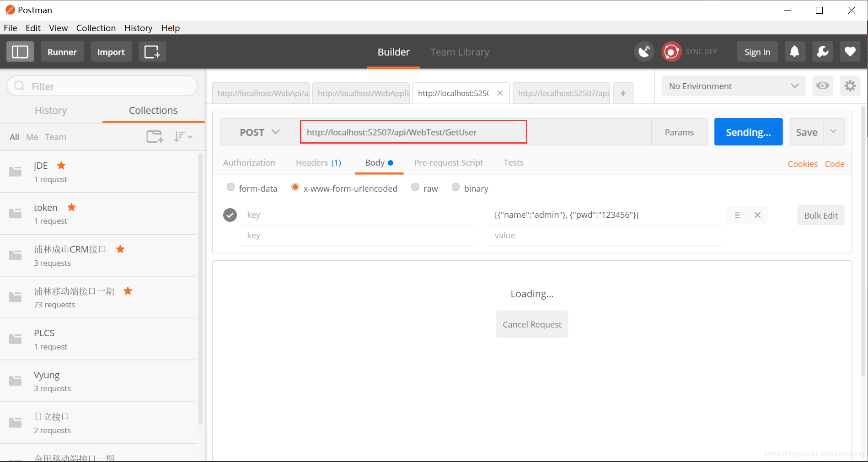Open the collections sort options
Viewport: 868px width, 462px height.
pos(183,136)
